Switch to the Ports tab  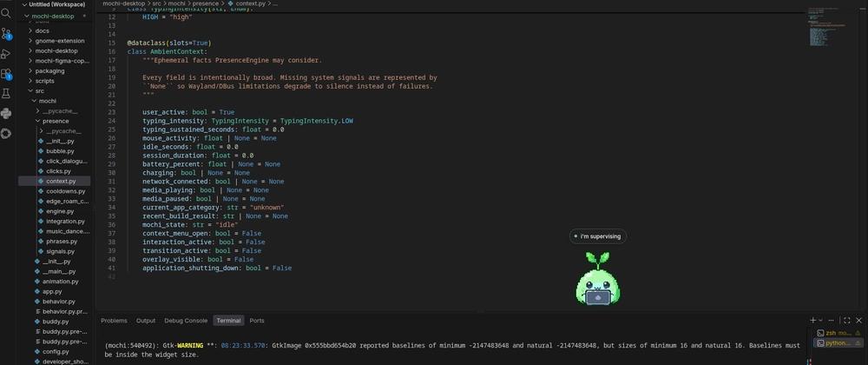(257, 320)
